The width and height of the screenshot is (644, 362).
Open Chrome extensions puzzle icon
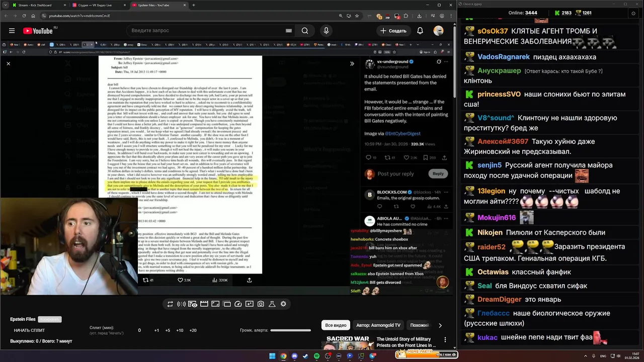[x=406, y=16]
